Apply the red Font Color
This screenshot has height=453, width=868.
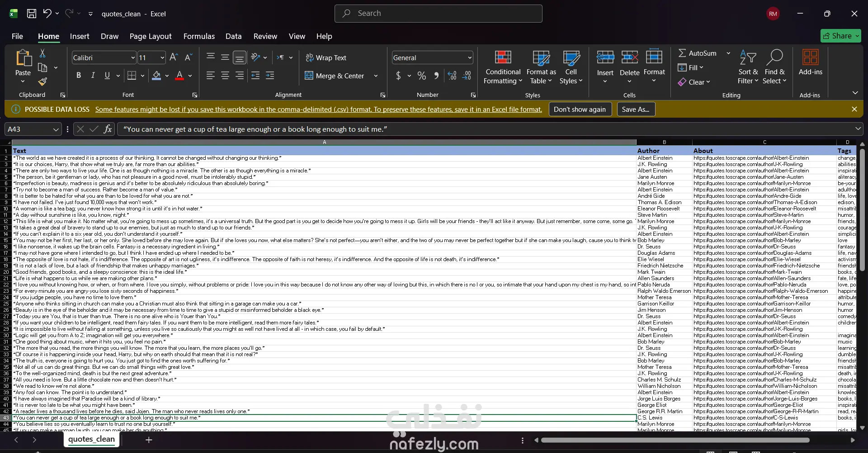pyautogui.click(x=179, y=76)
